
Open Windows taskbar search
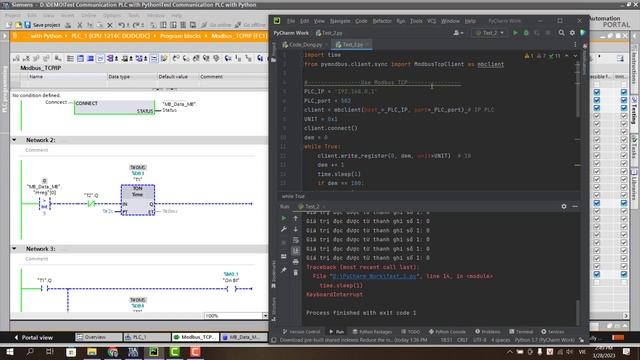[30, 352]
